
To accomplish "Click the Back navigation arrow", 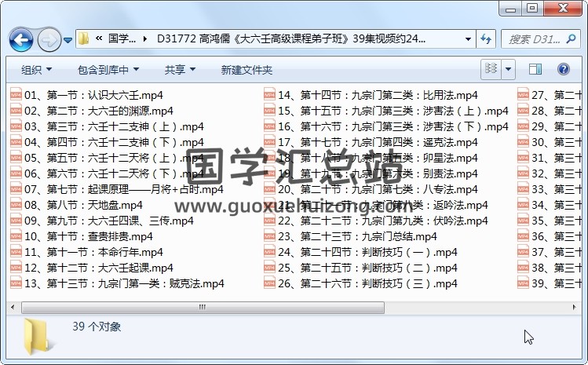I will click(x=20, y=38).
